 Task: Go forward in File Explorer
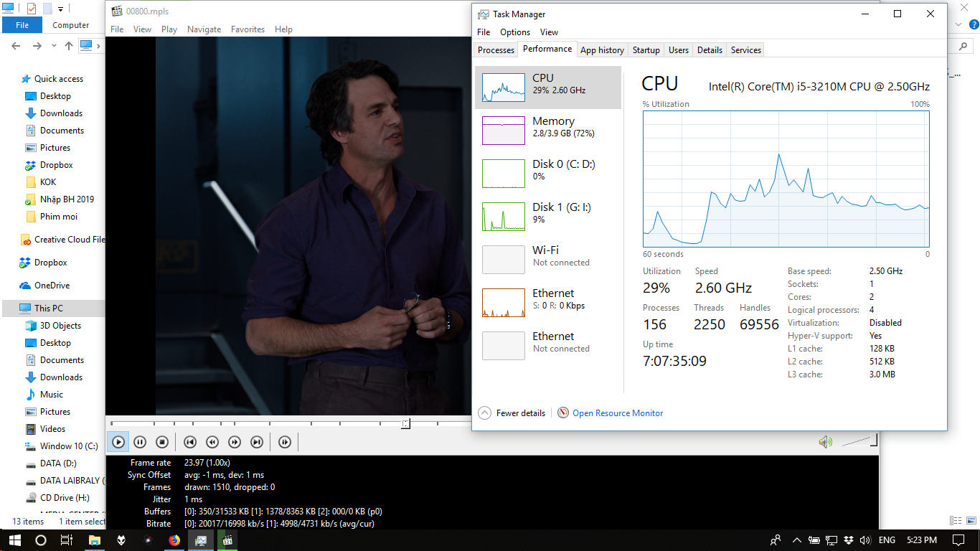click(x=37, y=46)
